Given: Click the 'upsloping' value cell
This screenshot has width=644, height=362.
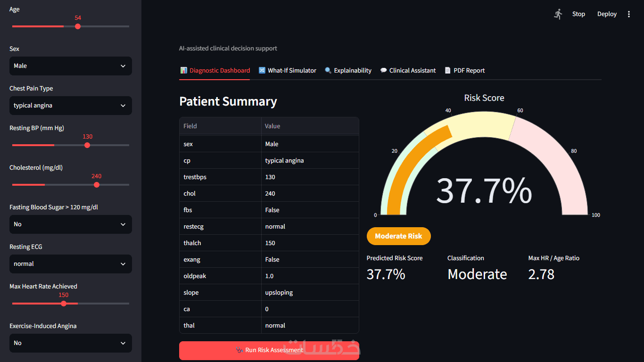Looking at the screenshot, I should pyautogui.click(x=310, y=293).
